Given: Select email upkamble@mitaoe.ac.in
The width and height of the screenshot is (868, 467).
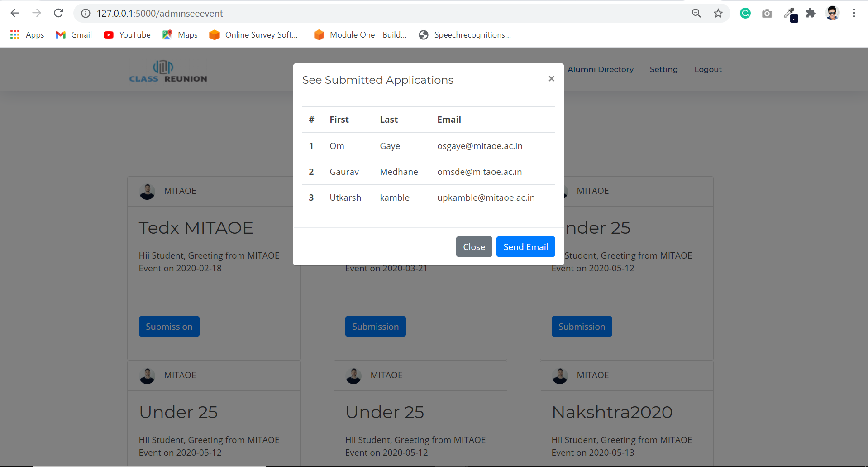Looking at the screenshot, I should coord(486,197).
